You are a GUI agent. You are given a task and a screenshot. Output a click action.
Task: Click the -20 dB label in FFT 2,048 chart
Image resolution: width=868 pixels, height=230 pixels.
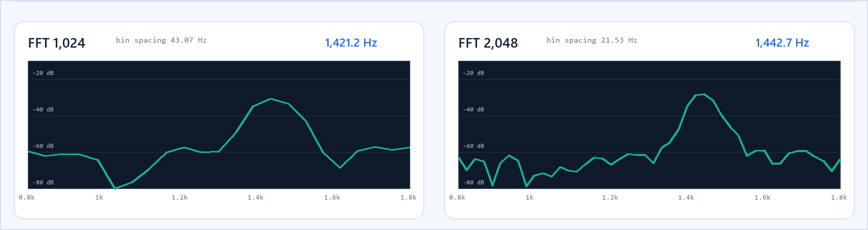pos(474,73)
